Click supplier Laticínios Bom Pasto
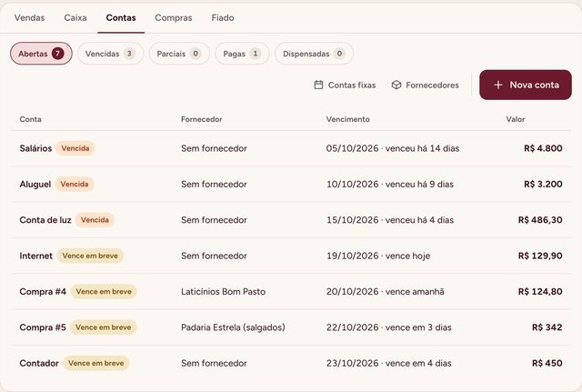582x392 pixels. pyautogui.click(x=223, y=291)
